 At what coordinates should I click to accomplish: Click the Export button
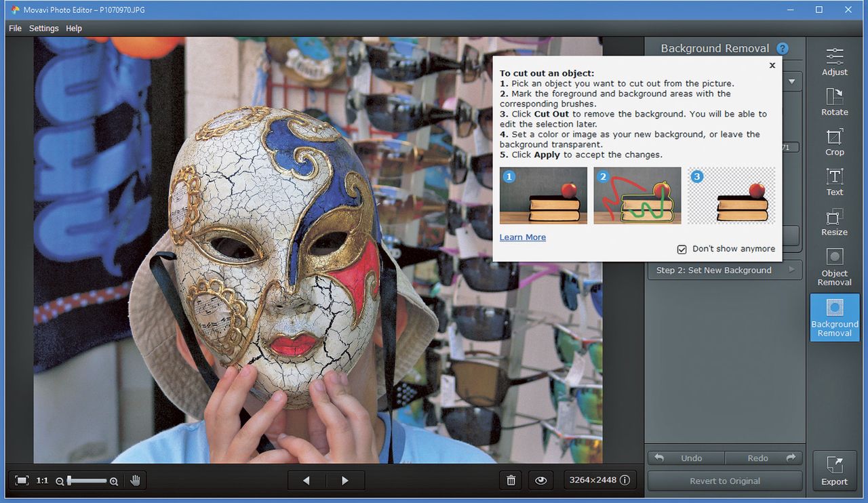834,470
